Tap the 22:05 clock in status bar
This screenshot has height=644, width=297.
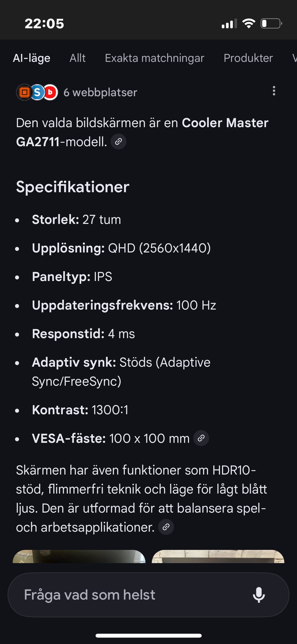44,24
